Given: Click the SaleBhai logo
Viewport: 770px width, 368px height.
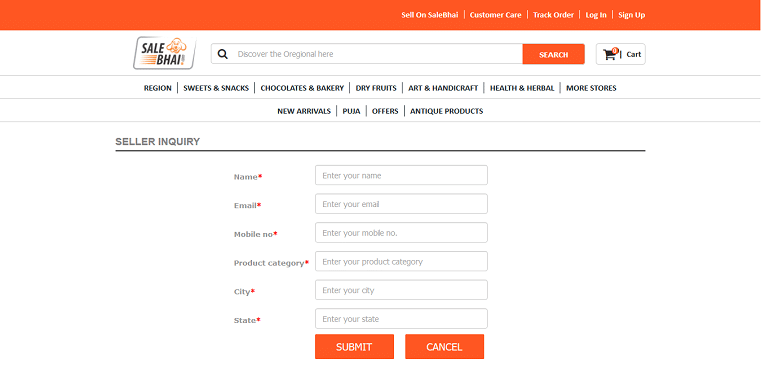Looking at the screenshot, I should click(165, 53).
